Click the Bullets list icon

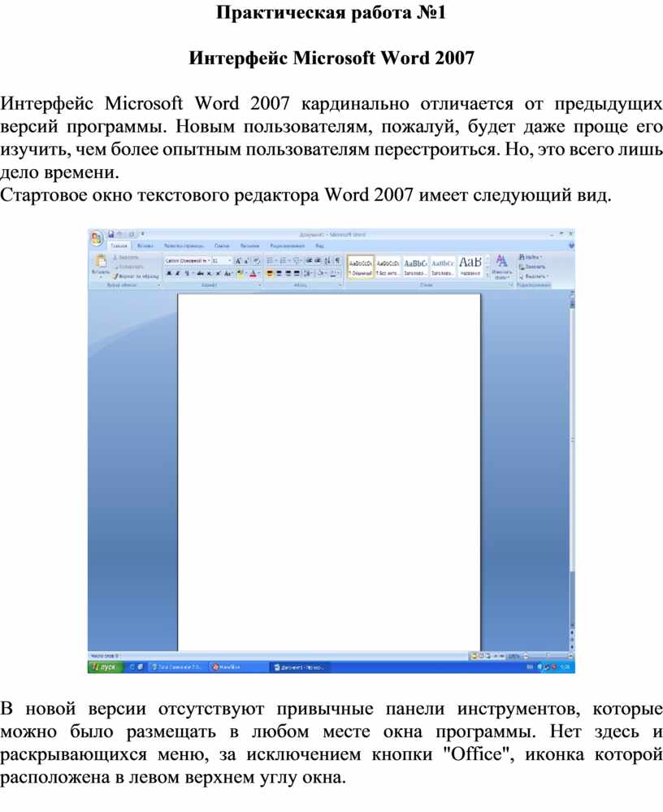(x=271, y=260)
